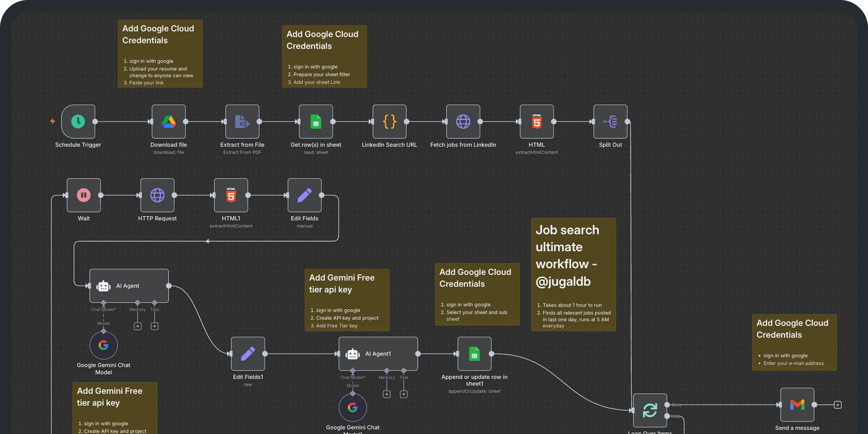Open the AI Agent1 node
This screenshot has height=434, width=868.
(378, 354)
